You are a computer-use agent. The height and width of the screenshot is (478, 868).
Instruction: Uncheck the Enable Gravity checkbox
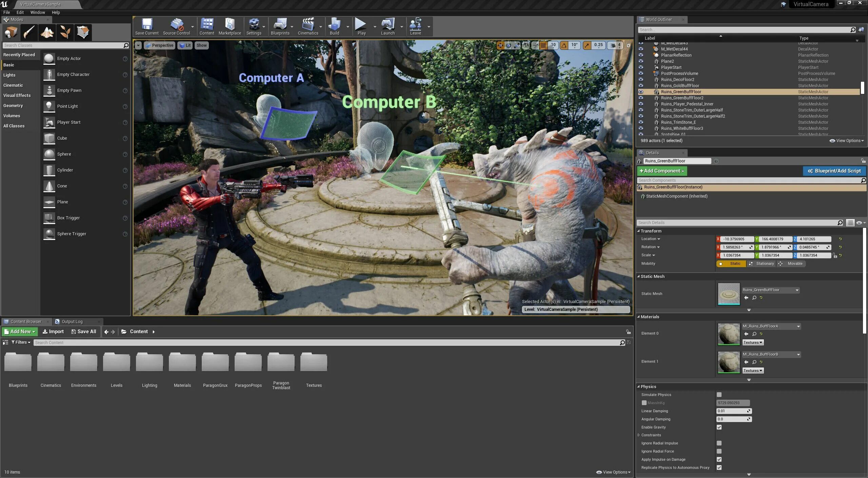pos(719,427)
